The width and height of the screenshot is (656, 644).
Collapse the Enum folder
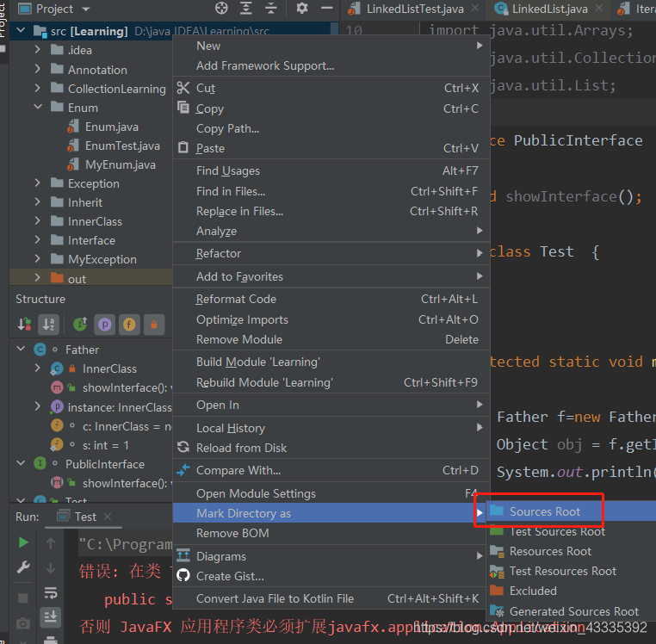(x=38, y=107)
